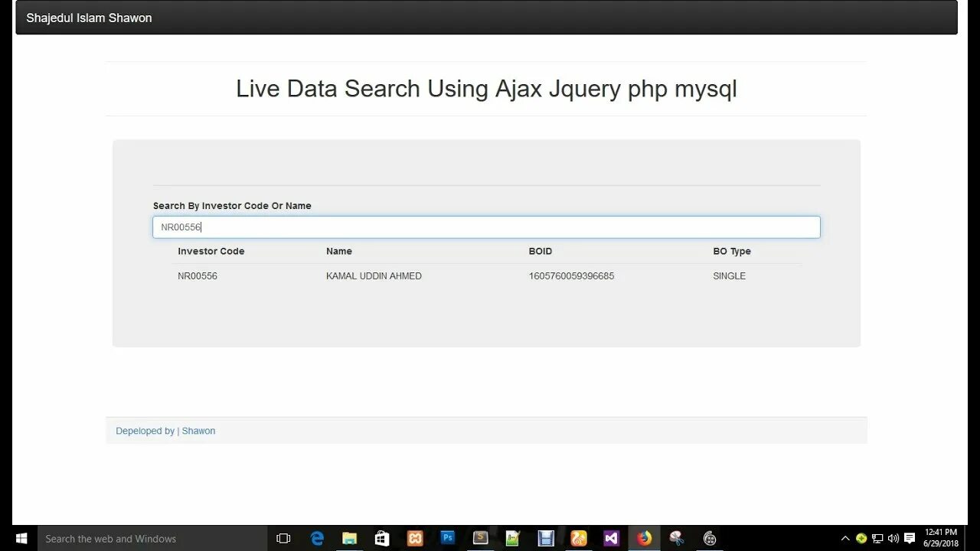Open the Windows Start menu
This screenshot has width=980, height=551.
(20, 538)
